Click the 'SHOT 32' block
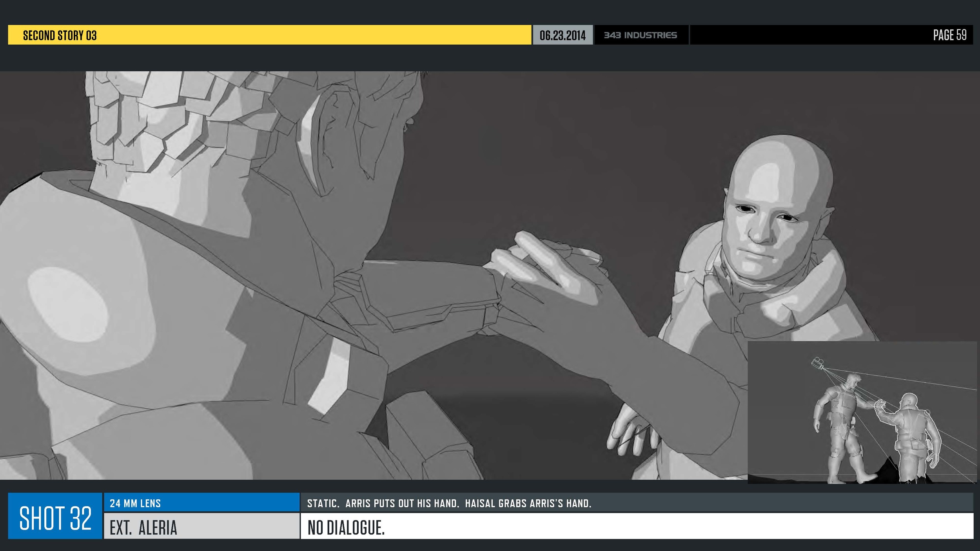The width and height of the screenshot is (980, 551). point(55,516)
